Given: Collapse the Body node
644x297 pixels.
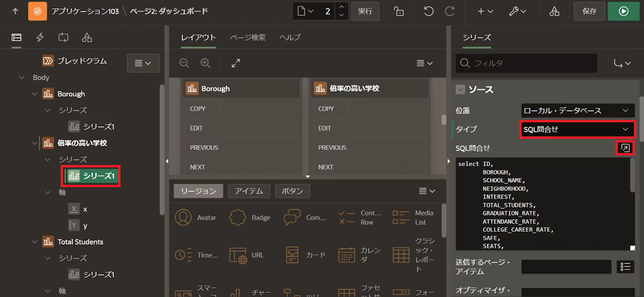Looking at the screenshot, I should click(22, 78).
